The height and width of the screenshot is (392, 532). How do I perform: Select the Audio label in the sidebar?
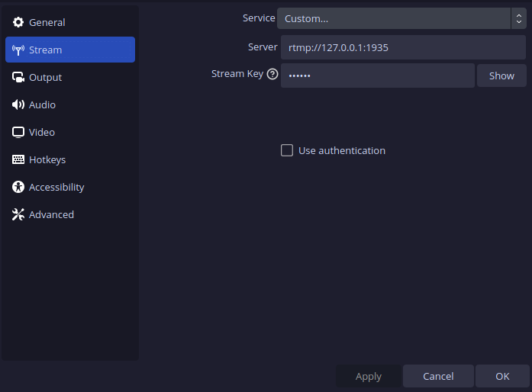tap(43, 104)
